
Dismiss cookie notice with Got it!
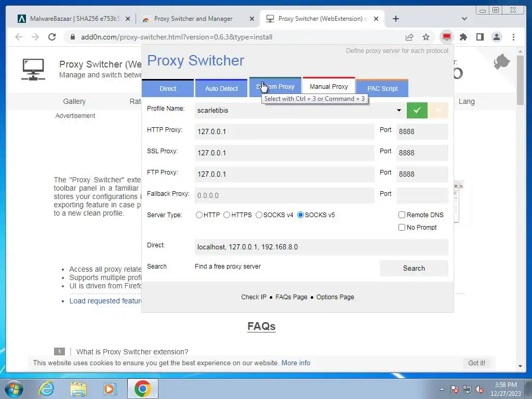(x=476, y=363)
